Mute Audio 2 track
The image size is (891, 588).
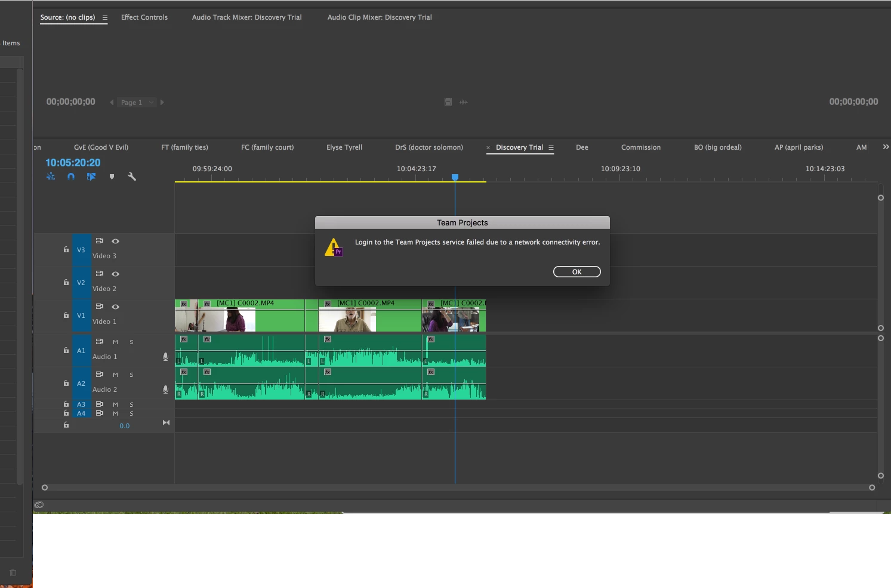[115, 375]
